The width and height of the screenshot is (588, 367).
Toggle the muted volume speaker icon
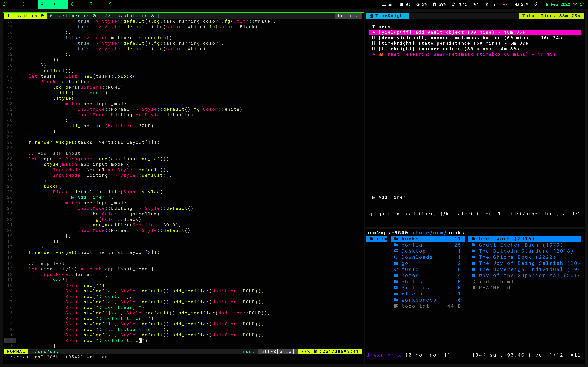point(505,4)
